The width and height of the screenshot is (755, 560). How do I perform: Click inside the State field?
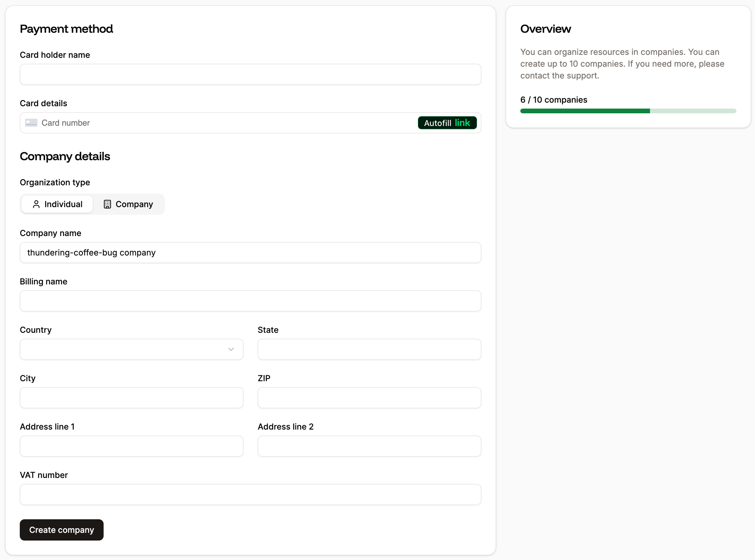(x=369, y=349)
